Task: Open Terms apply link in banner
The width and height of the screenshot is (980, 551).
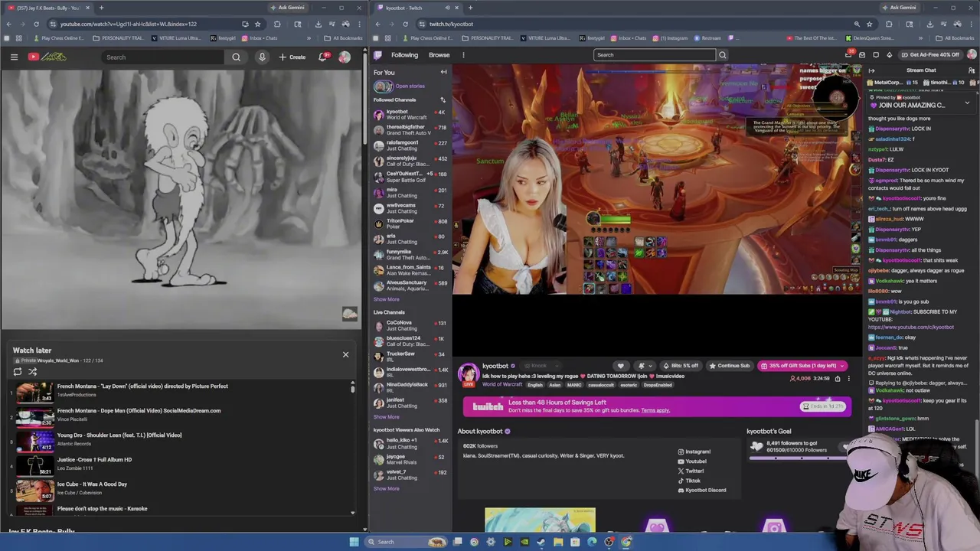Action: pos(655,410)
